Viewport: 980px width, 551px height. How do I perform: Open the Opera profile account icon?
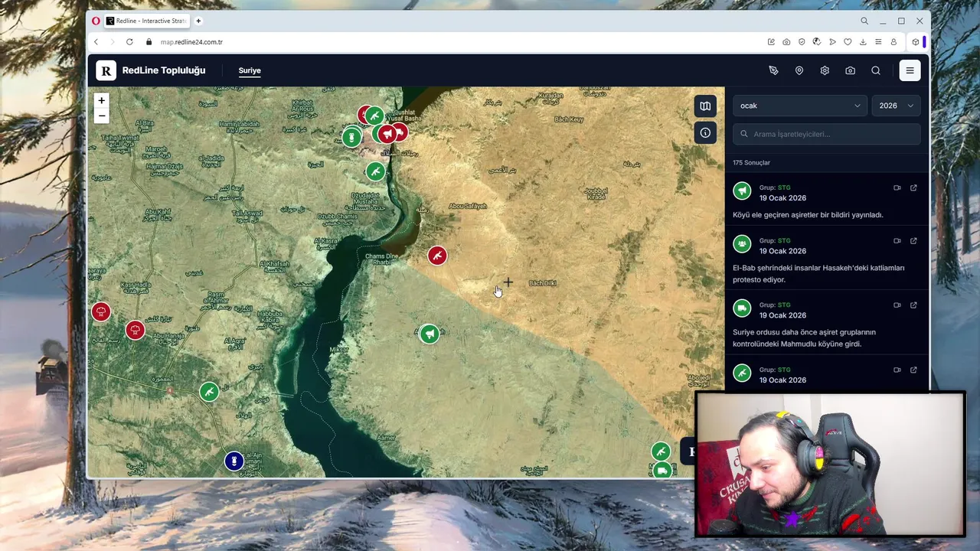point(893,42)
